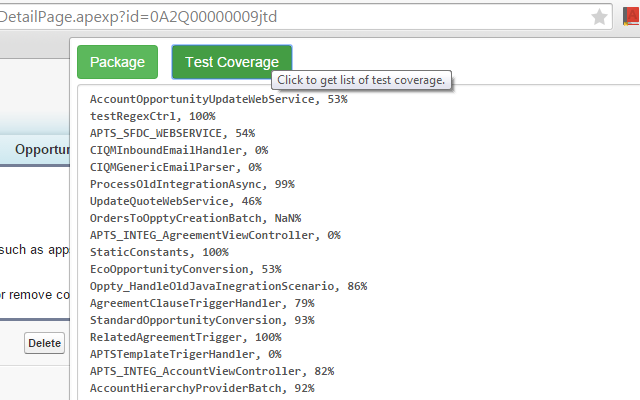Image resolution: width=640 pixels, height=400 pixels.
Task: Select APTSTemplateTrigerHandler, 0% line
Action: 186,354
